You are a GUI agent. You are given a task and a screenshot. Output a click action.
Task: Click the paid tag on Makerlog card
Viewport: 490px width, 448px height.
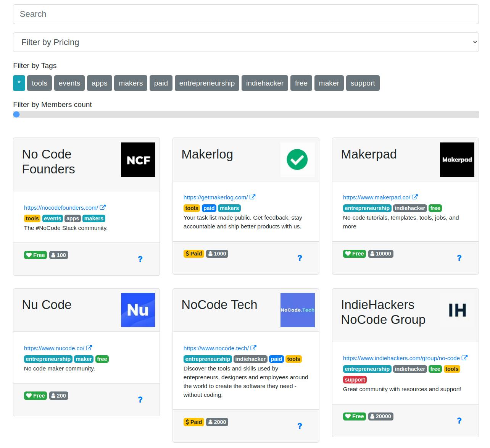[209, 208]
